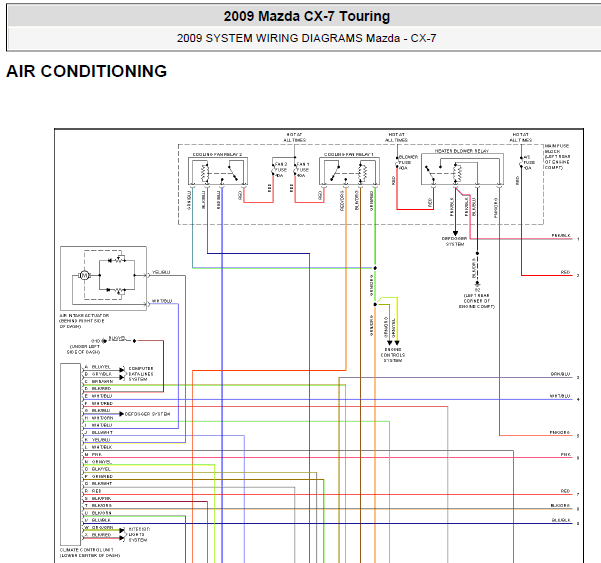This screenshot has height=563, width=601.
Task: Click the switch contact inside Cooling Fan Relay 1
Action: pos(336,172)
